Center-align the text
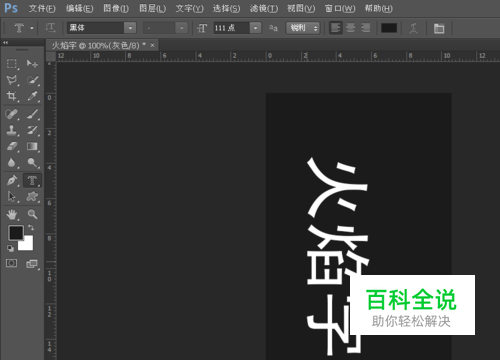This screenshot has width=500, height=360. pyautogui.click(x=350, y=28)
